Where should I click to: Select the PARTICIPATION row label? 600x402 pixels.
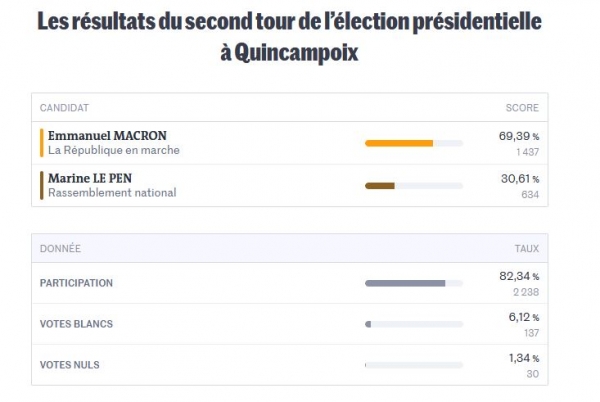pos(76,283)
